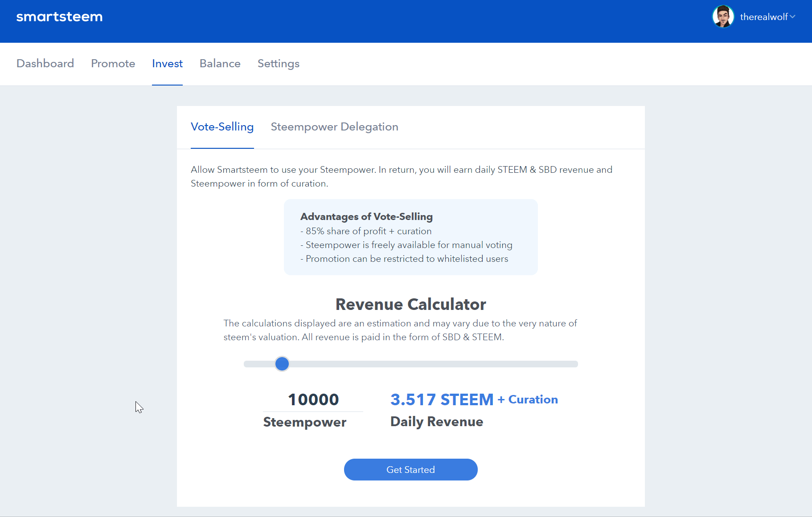
Task: Click the 'Daily Revenue' label
Action: click(x=437, y=421)
